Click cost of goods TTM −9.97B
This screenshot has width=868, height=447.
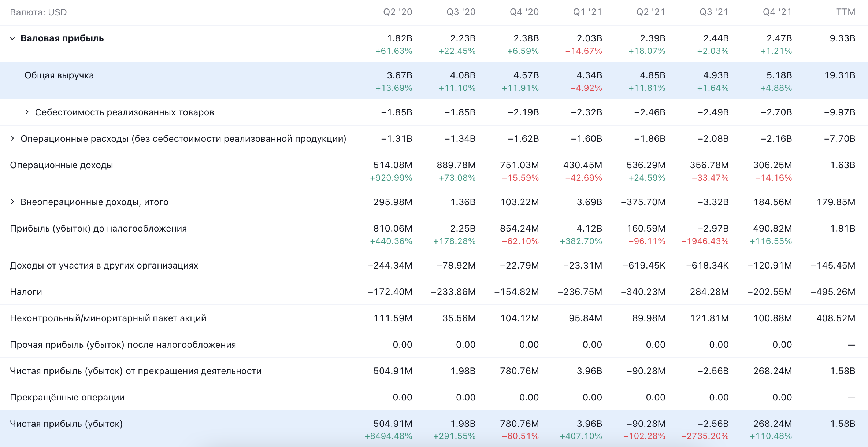point(840,112)
